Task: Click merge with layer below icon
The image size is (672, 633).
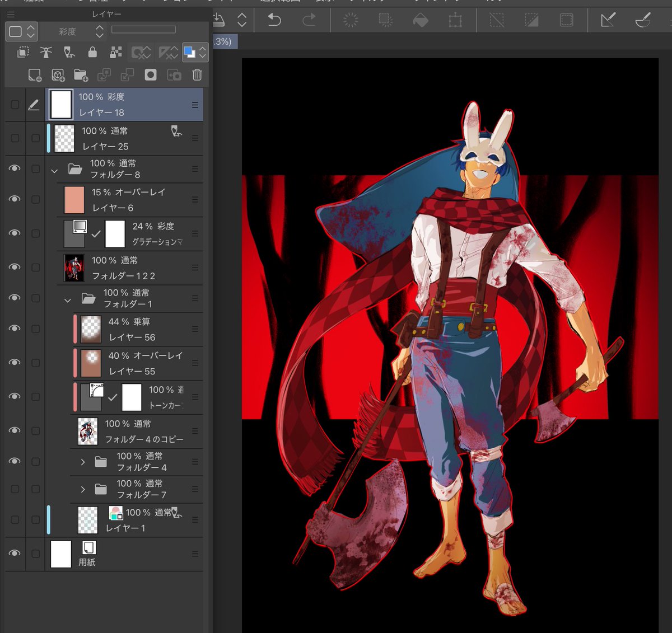Action: pyautogui.click(x=127, y=75)
